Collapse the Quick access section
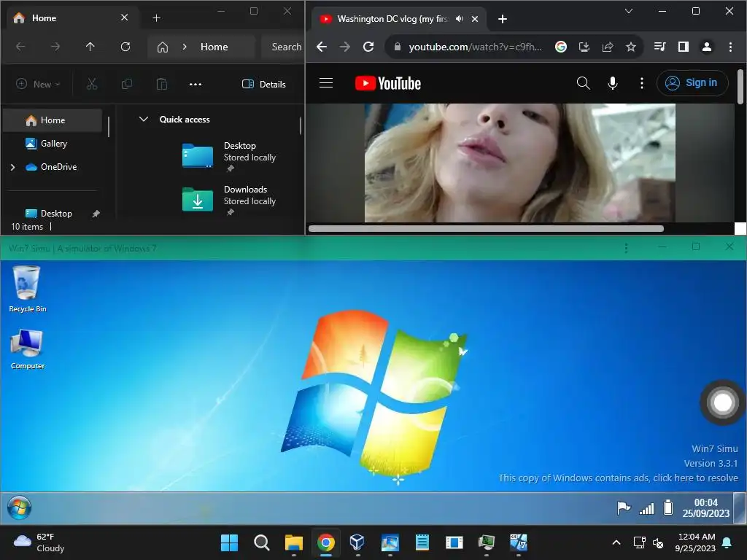The height and width of the screenshot is (560, 747). click(x=144, y=119)
